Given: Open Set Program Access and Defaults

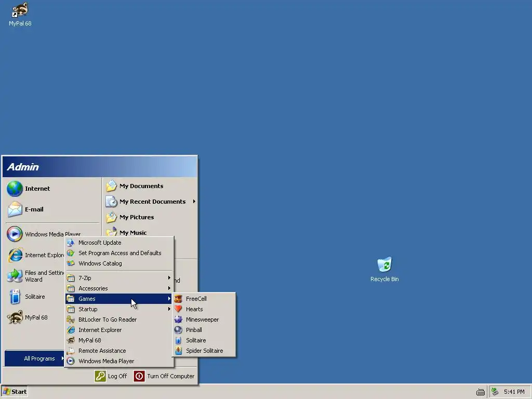Looking at the screenshot, I should coord(119,253).
